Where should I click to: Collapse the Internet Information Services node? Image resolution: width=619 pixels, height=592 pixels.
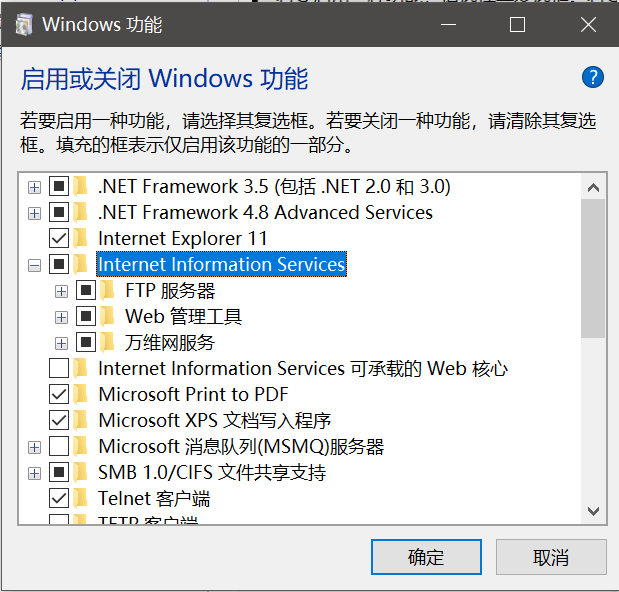tap(35, 265)
